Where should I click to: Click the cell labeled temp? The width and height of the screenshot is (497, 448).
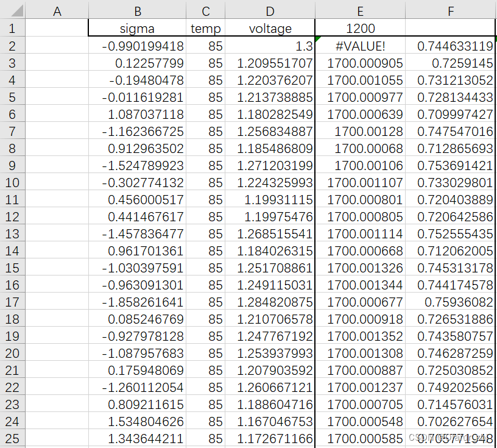pos(205,28)
